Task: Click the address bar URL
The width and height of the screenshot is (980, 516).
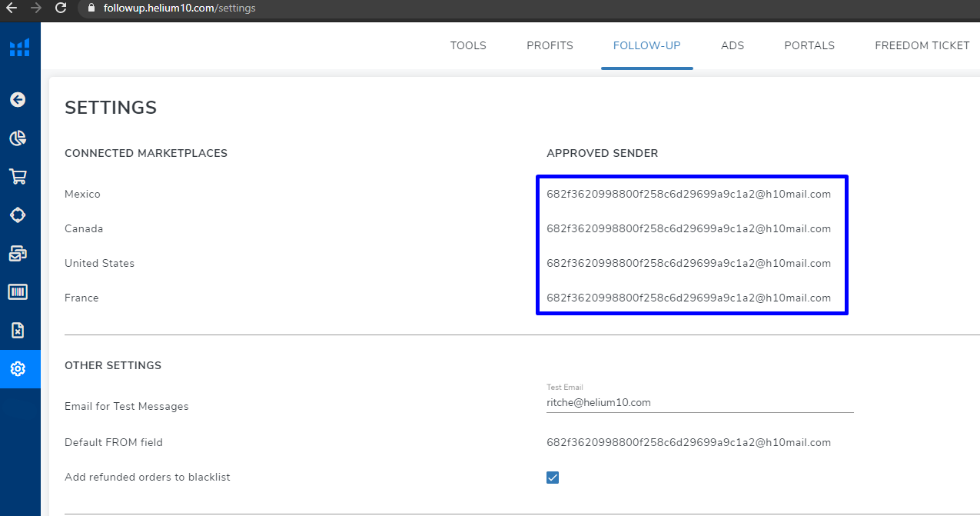Action: click(x=180, y=8)
